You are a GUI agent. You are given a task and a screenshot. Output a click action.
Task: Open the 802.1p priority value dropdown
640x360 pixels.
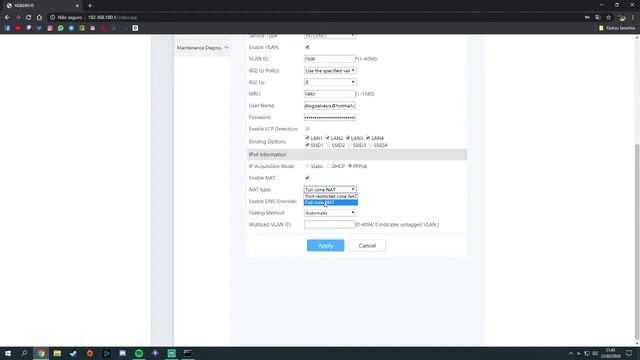pyautogui.click(x=330, y=82)
